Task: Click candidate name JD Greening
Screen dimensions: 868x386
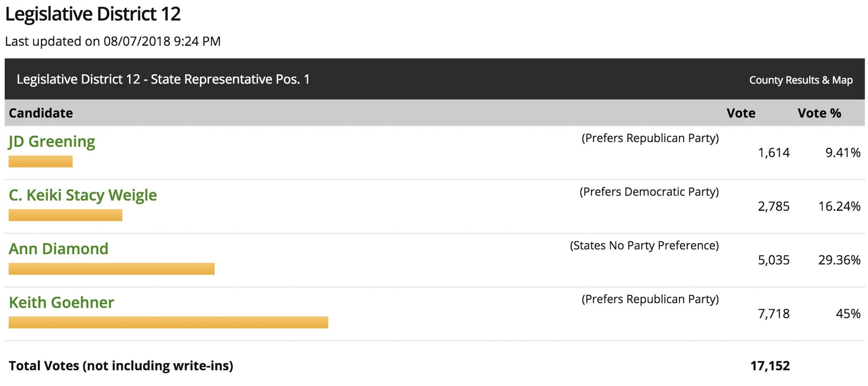Action: 52,142
